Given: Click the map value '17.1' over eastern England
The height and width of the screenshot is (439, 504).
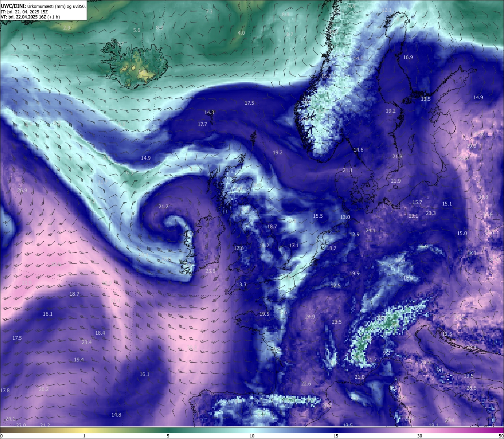Looking at the screenshot, I should [x=294, y=245].
